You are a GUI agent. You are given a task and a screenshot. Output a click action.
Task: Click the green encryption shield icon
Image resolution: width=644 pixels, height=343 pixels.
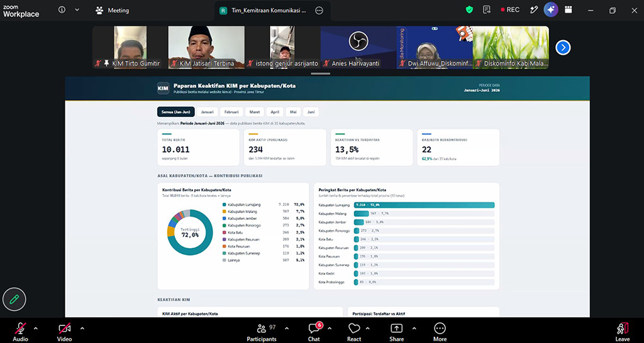click(469, 10)
